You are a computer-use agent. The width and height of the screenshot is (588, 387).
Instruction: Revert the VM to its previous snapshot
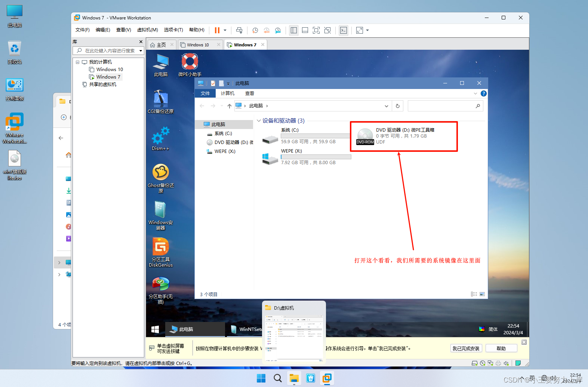pyautogui.click(x=267, y=30)
